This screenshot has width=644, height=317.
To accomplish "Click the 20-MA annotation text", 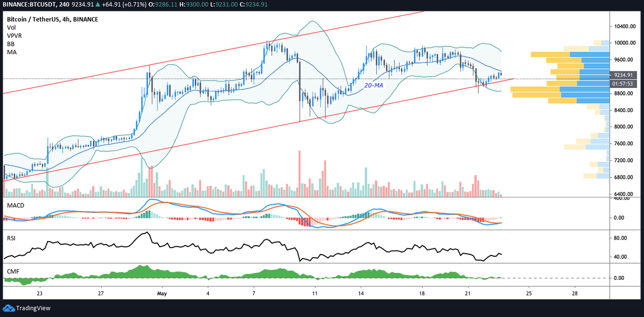I will click(374, 86).
